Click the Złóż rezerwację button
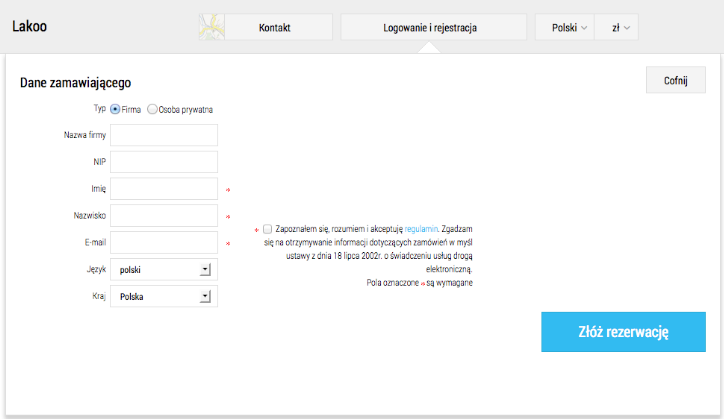The width and height of the screenshot is (724, 419). tap(623, 332)
